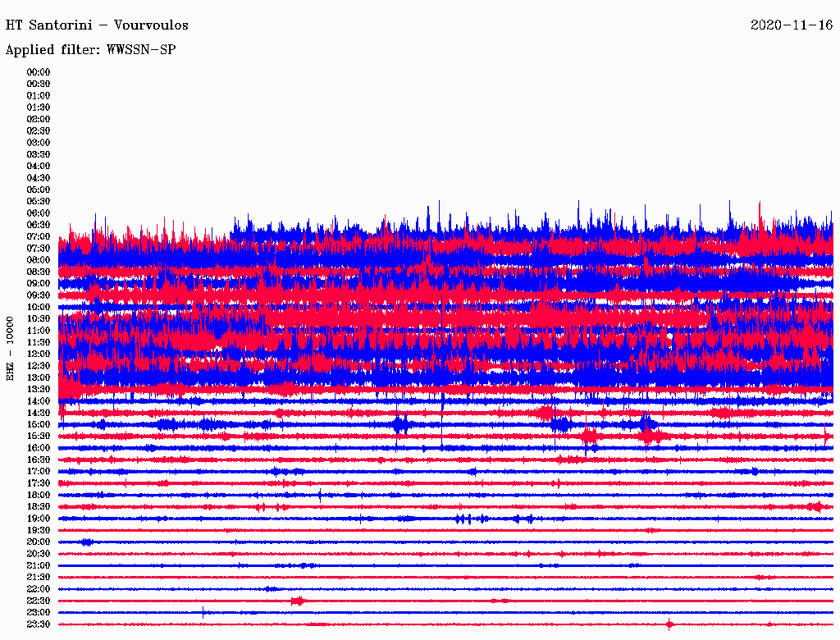Click the 21:00 time label
840x640 pixels.
point(39,566)
